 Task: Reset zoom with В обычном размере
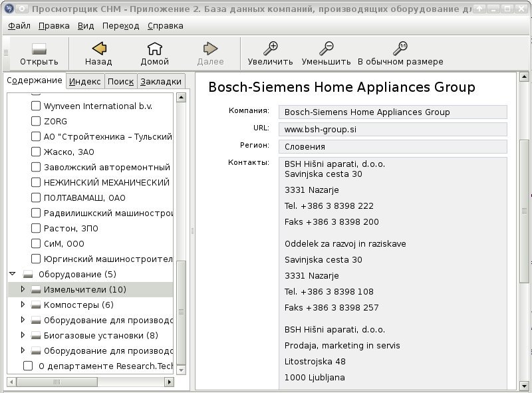(400, 49)
